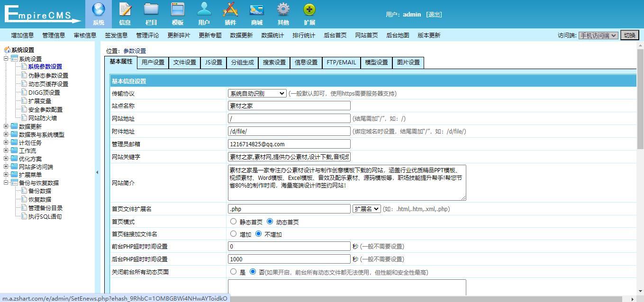Select 不增加 for 首页链接加文件名
This screenshot has width=644, height=302.
(258, 233)
